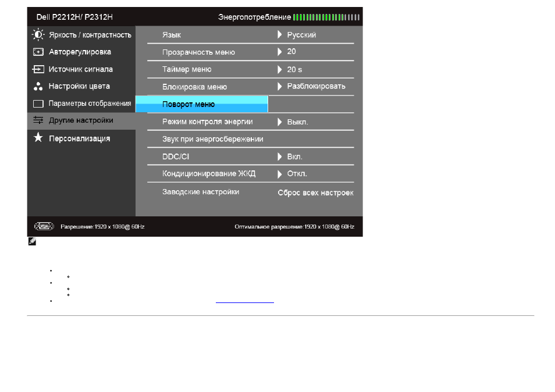Open the Источник сигнала menu item
Screen dimensions: 555x392
click(81, 69)
